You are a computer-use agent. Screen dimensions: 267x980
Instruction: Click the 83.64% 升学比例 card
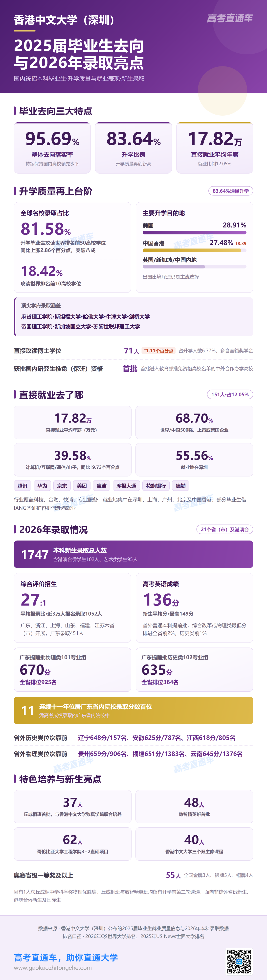click(133, 148)
